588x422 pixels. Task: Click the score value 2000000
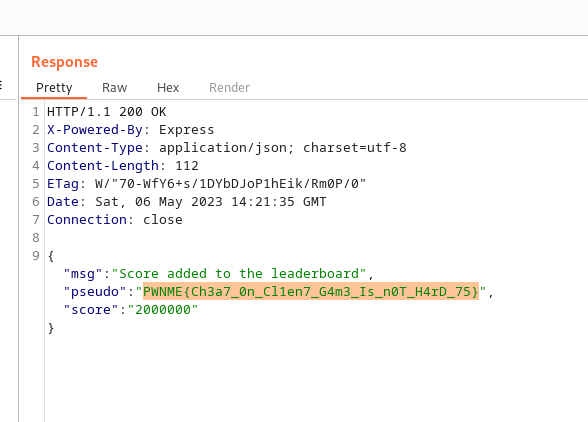(163, 310)
